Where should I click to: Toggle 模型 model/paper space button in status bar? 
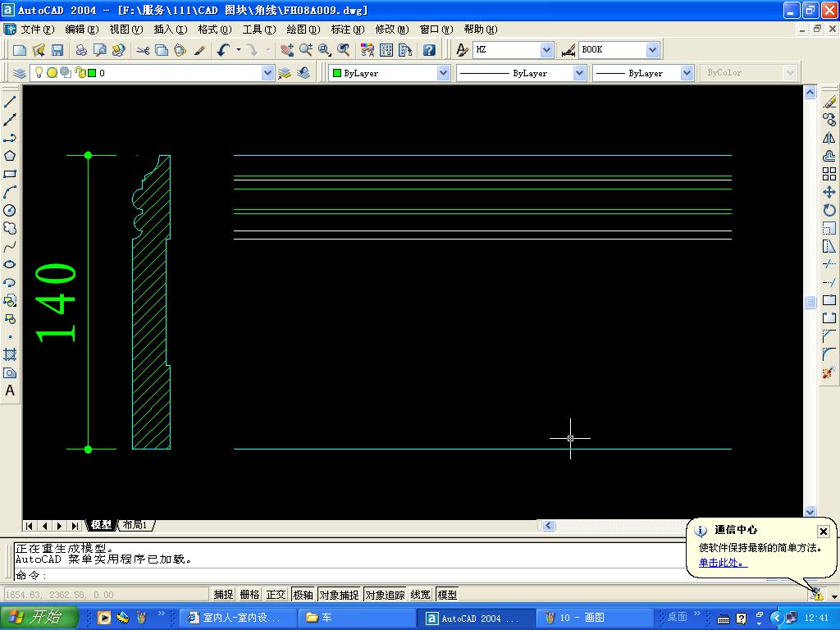pyautogui.click(x=447, y=595)
